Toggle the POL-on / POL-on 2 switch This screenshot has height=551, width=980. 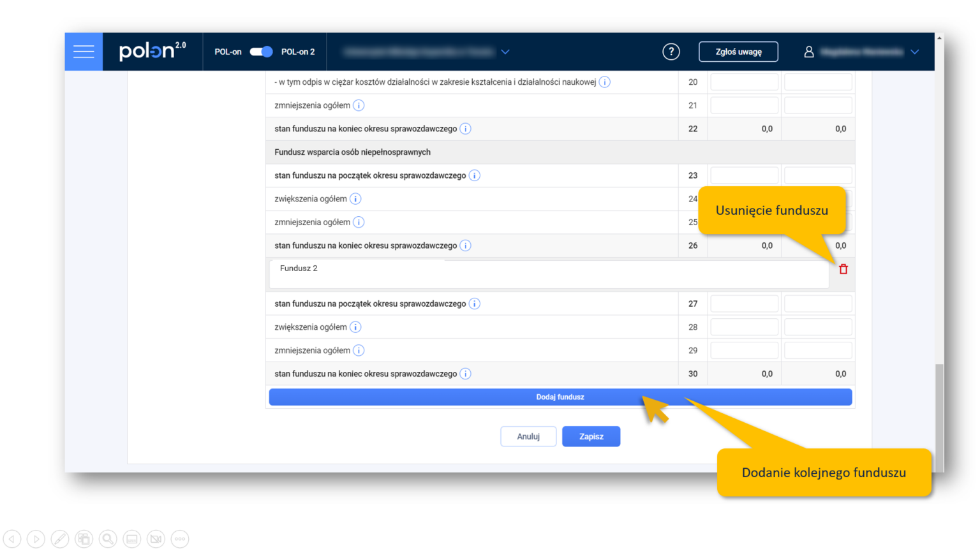click(x=261, y=52)
